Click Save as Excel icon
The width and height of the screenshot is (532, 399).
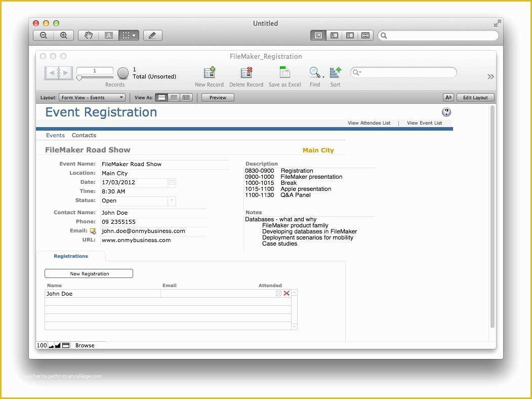284,72
